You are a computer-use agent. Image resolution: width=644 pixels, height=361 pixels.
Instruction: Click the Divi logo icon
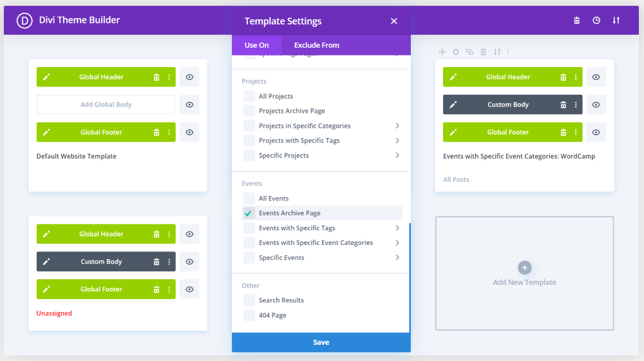coord(24,20)
